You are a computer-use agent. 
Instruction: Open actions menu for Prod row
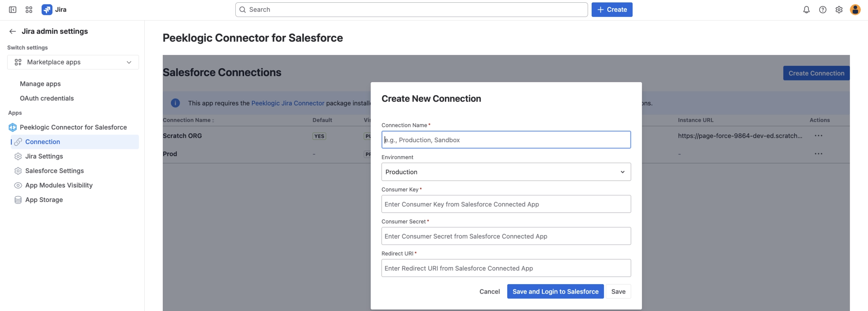(x=818, y=154)
